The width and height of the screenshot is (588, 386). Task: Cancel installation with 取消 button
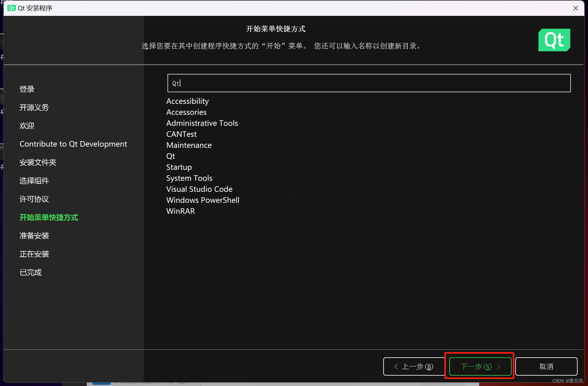tap(546, 366)
